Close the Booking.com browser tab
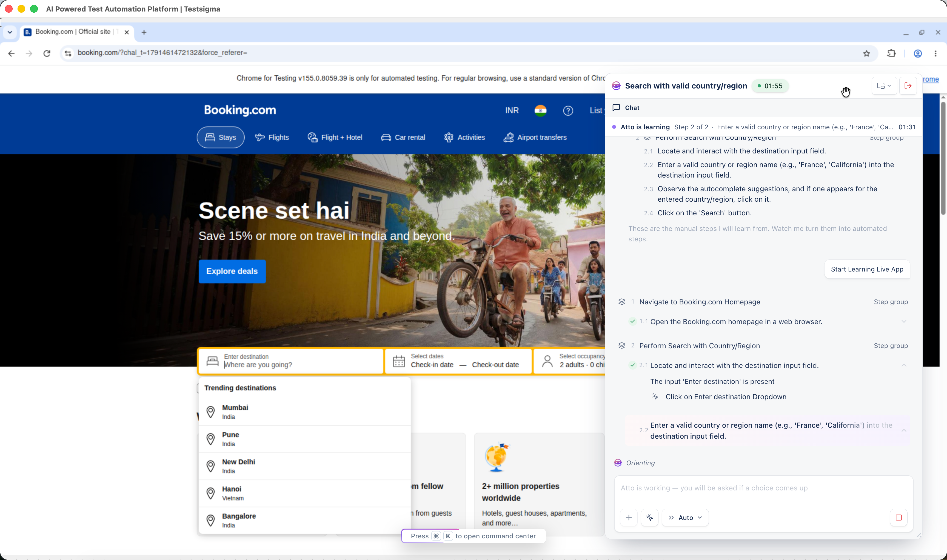 point(127,32)
